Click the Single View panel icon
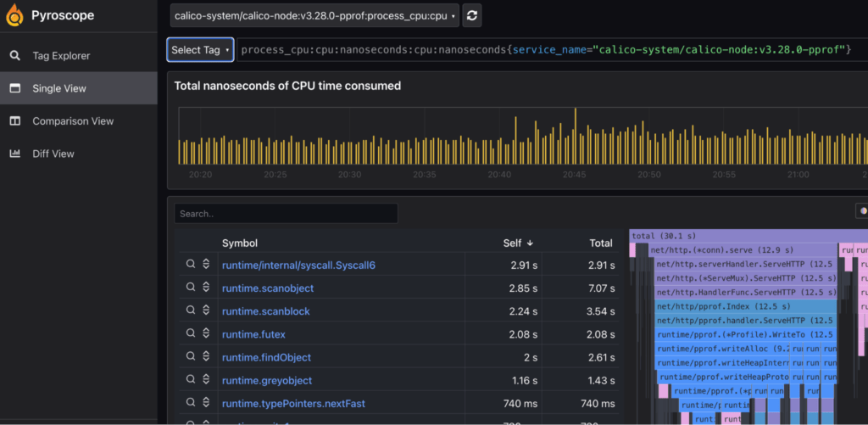This screenshot has height=425, width=868. [x=15, y=88]
